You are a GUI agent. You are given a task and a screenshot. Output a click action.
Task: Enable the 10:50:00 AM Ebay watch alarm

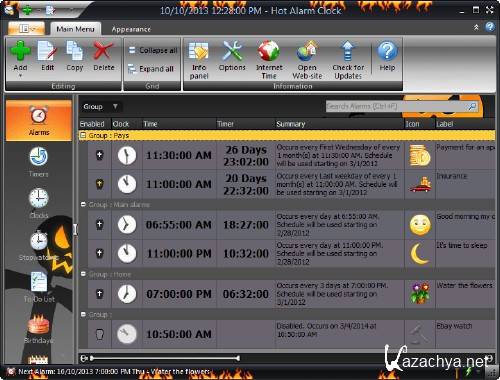pos(99,334)
